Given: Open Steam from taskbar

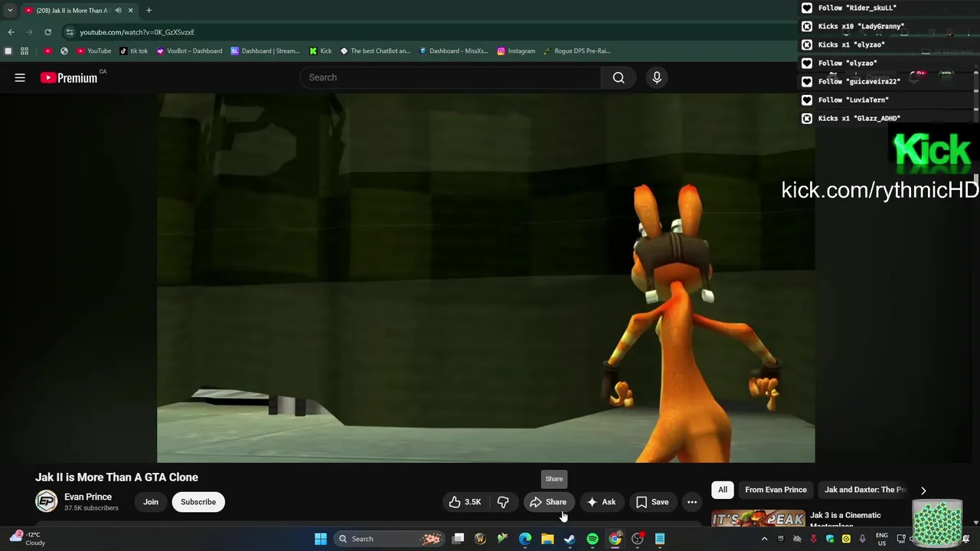Looking at the screenshot, I should coord(570,539).
